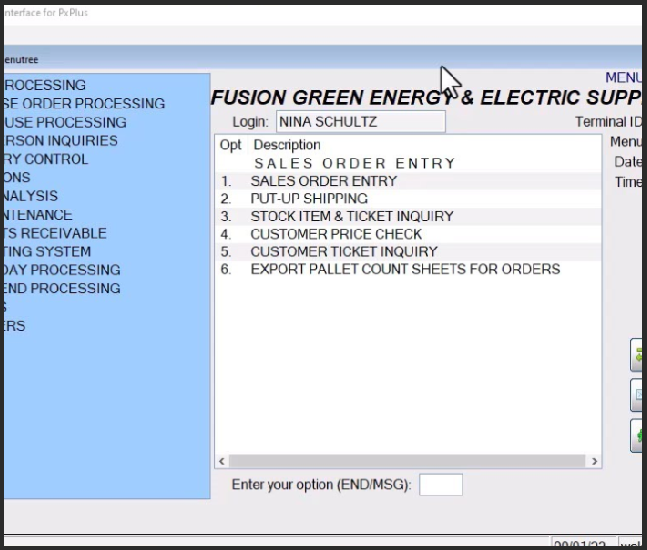Click the spaced SALES ORDER ENTRY heading row
The image size is (647, 550).
(408, 163)
